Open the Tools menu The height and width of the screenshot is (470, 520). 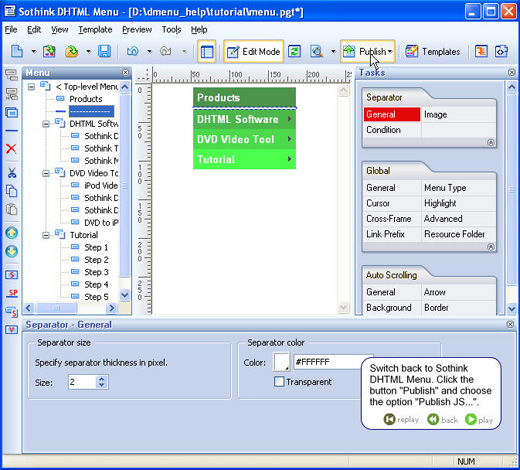point(171,30)
